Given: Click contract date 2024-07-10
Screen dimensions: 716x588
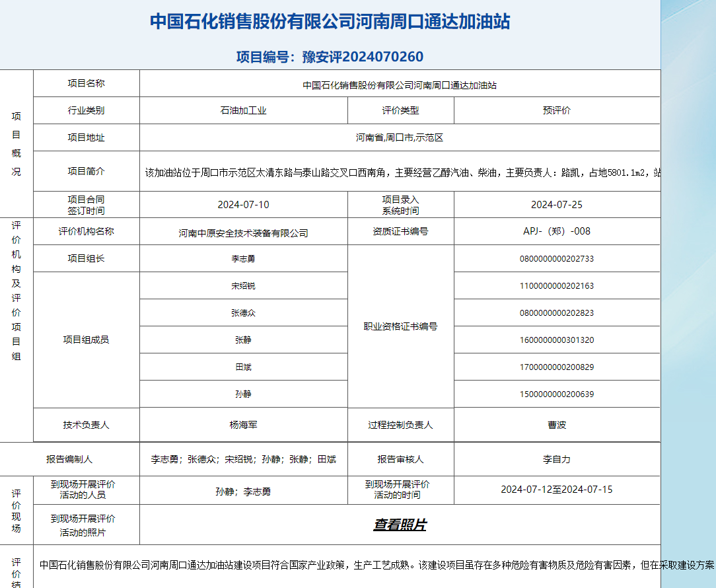Looking at the screenshot, I should [243, 205].
